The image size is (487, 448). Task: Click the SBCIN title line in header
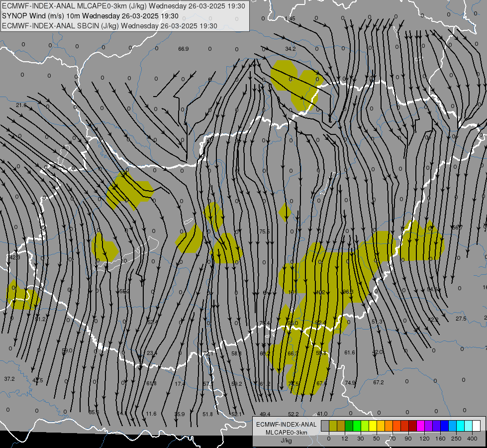[109, 26]
